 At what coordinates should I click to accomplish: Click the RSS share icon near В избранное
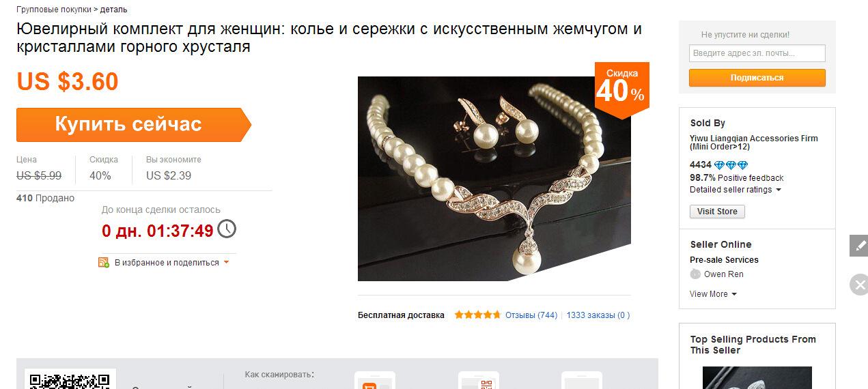[x=104, y=262]
